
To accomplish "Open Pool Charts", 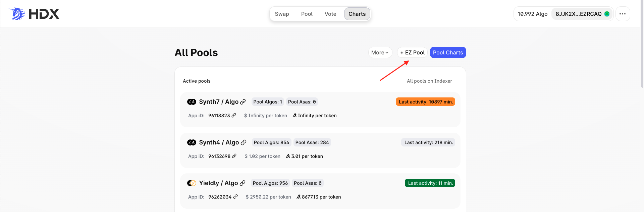I will pyautogui.click(x=448, y=52).
